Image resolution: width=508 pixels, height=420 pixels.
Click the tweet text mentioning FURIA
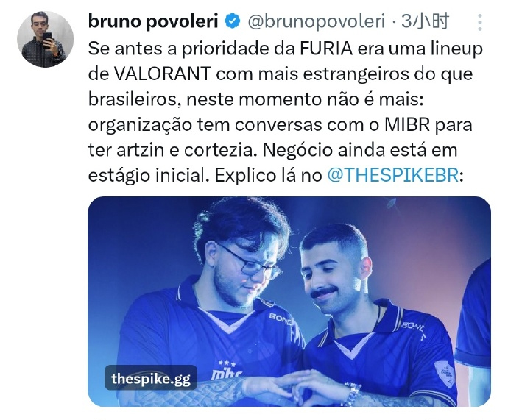coord(285,112)
